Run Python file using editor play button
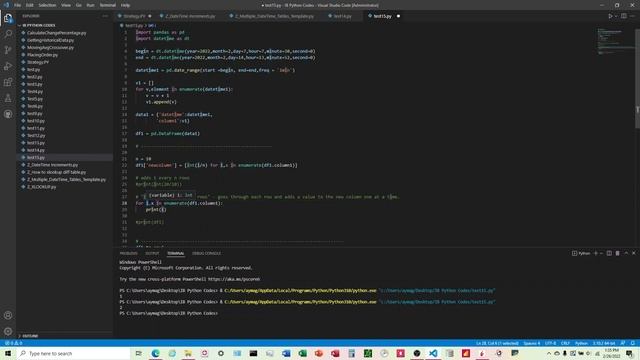This screenshot has width=640, height=360. pyautogui.click(x=610, y=16)
